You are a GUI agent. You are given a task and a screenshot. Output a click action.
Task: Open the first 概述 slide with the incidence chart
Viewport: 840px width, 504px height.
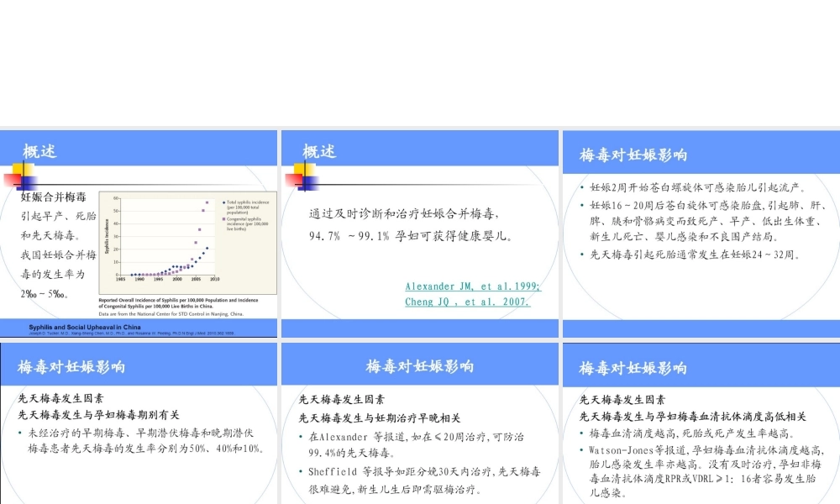tap(139, 234)
